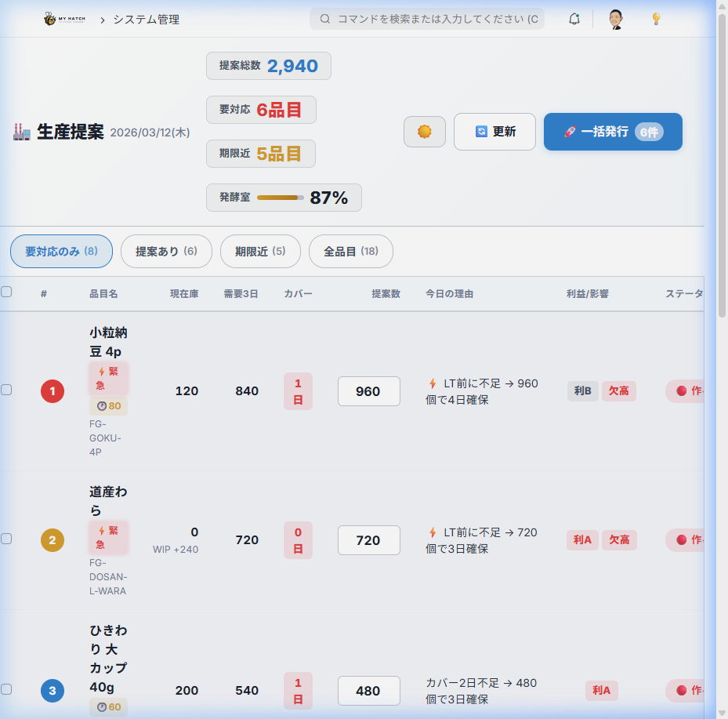Click the 提案数 input showing 720
This screenshot has height=719, width=728.
(x=368, y=540)
